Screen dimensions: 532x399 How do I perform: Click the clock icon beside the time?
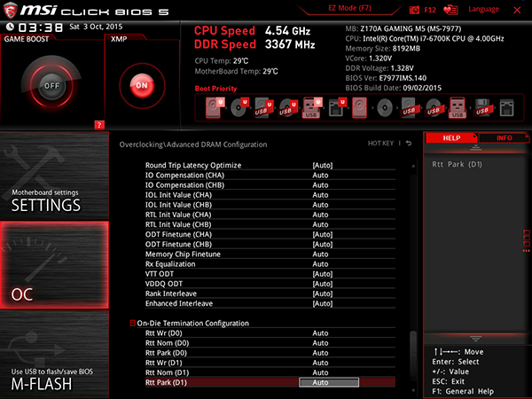tap(10, 27)
